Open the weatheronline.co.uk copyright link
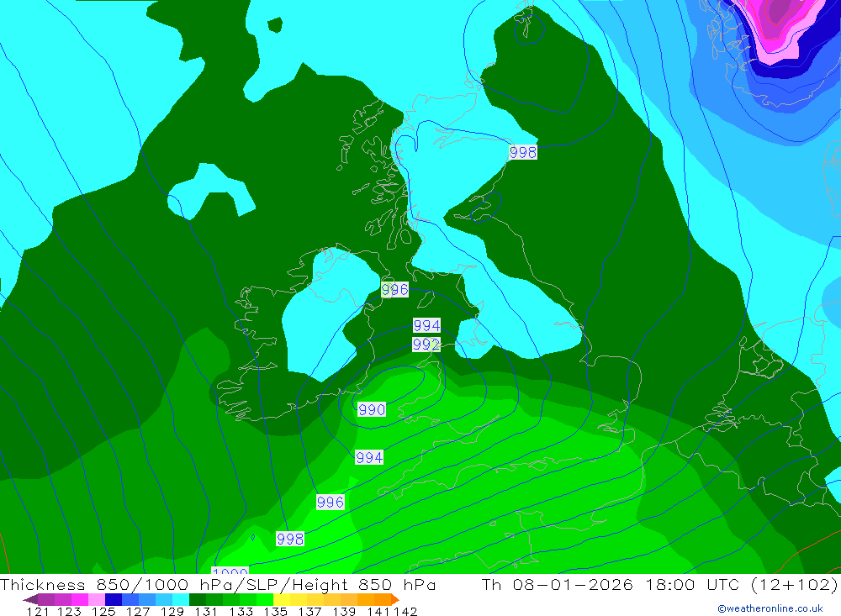The height and width of the screenshot is (616, 841). (770, 608)
